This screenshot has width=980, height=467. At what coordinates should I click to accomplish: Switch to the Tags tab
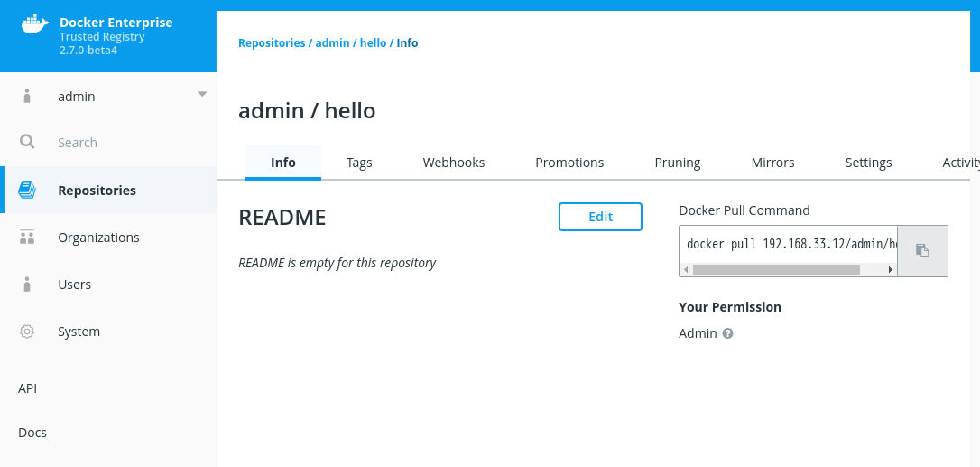click(x=359, y=163)
